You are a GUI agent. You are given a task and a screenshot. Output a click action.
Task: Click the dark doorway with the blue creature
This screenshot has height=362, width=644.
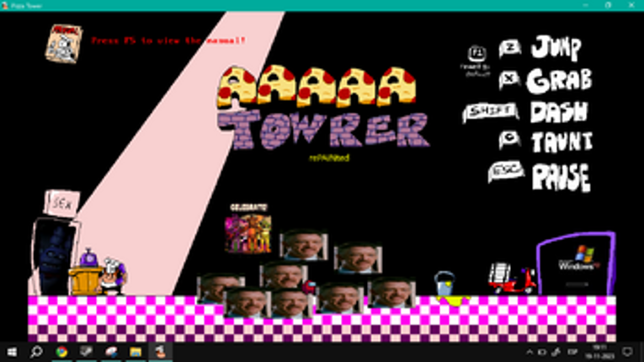tap(53, 257)
